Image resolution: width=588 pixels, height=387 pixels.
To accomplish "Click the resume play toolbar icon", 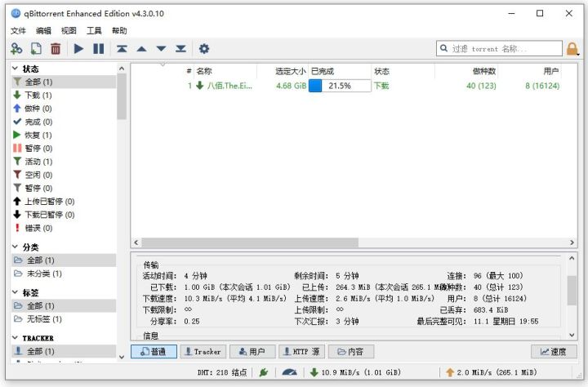I will (x=78, y=49).
